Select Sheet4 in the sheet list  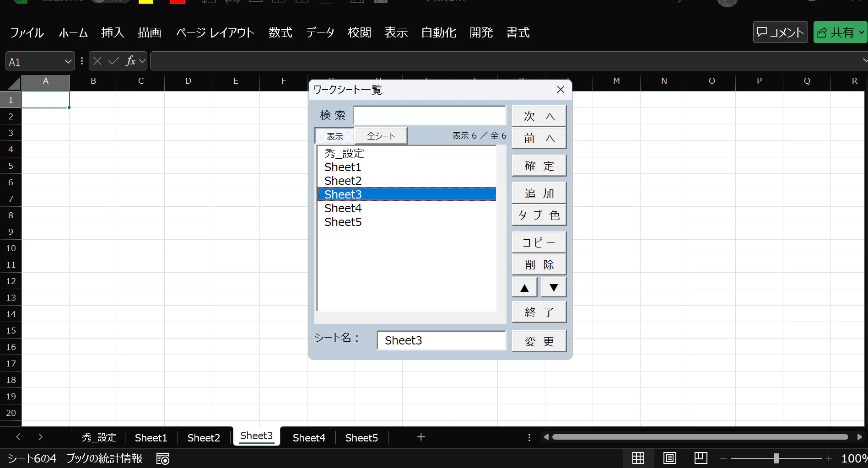pos(406,208)
